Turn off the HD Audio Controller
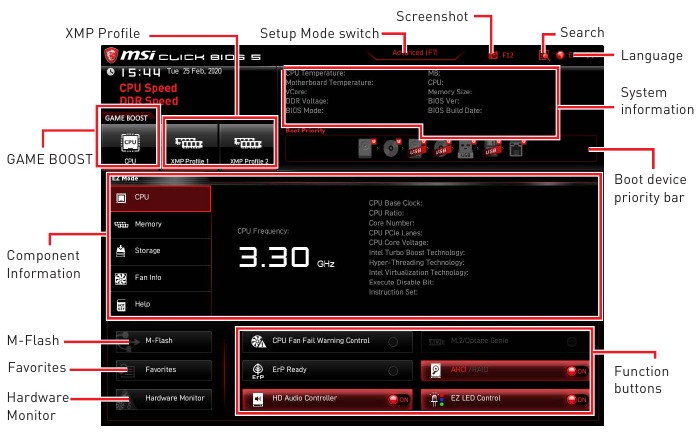Viewport: 698px width, 432px height. coord(327,399)
